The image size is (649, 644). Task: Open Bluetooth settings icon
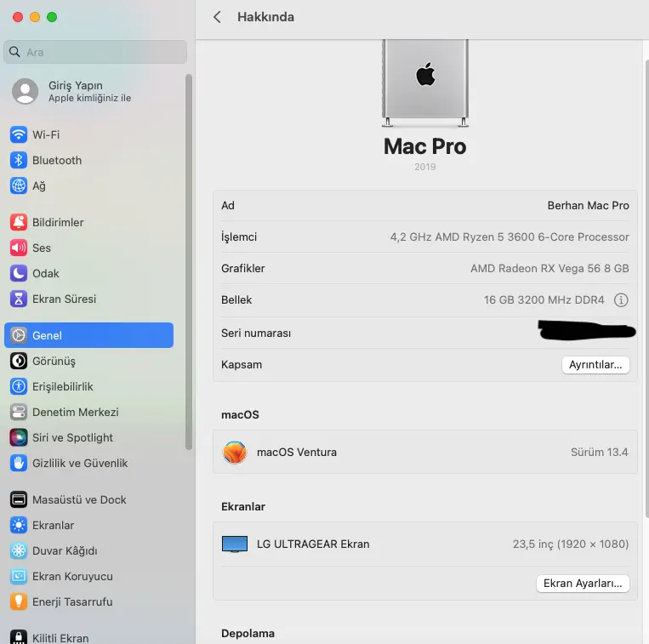19,160
